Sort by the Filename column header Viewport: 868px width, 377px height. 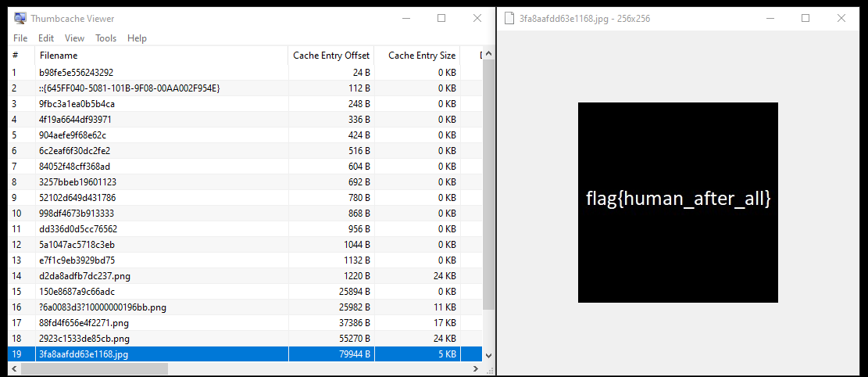click(162, 56)
